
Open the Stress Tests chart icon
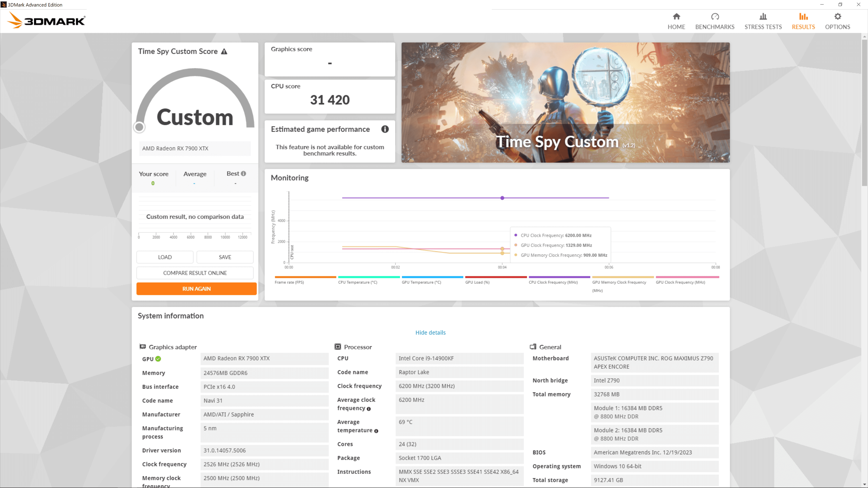coord(763,17)
